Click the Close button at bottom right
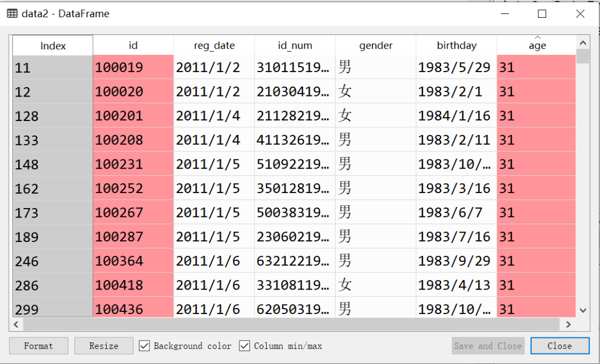Image resolution: width=600 pixels, height=364 pixels. tap(560, 346)
